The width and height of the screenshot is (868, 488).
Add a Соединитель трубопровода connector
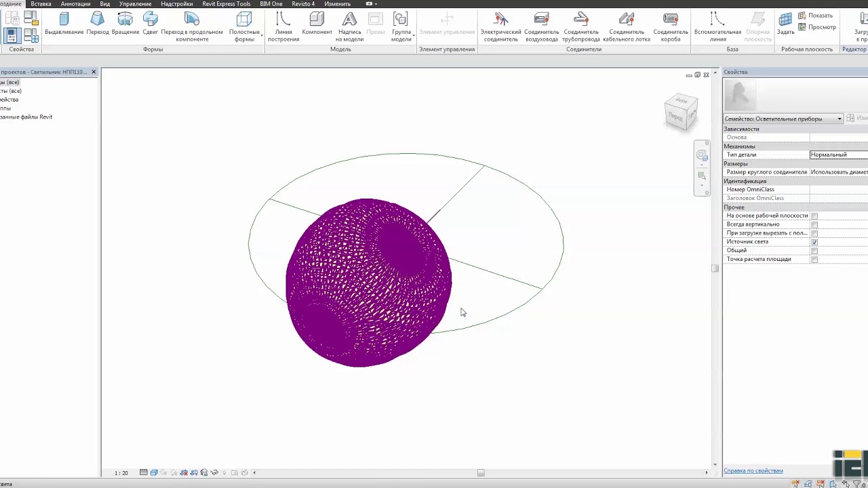click(581, 27)
